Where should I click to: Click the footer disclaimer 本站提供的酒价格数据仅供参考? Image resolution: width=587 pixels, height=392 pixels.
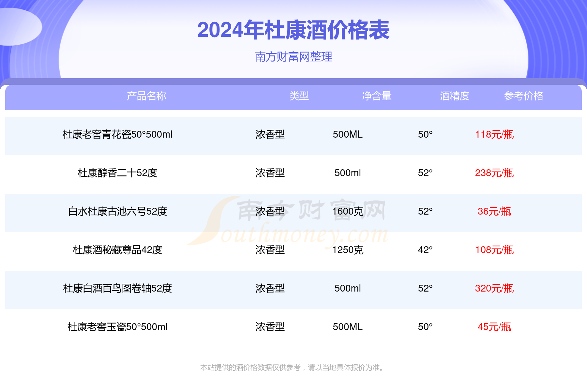point(250,368)
